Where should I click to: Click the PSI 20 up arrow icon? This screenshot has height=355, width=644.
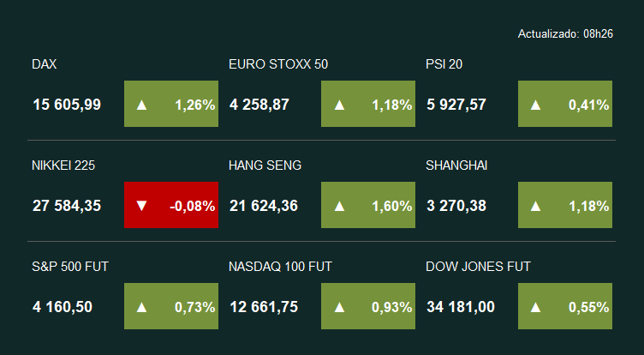click(536, 105)
